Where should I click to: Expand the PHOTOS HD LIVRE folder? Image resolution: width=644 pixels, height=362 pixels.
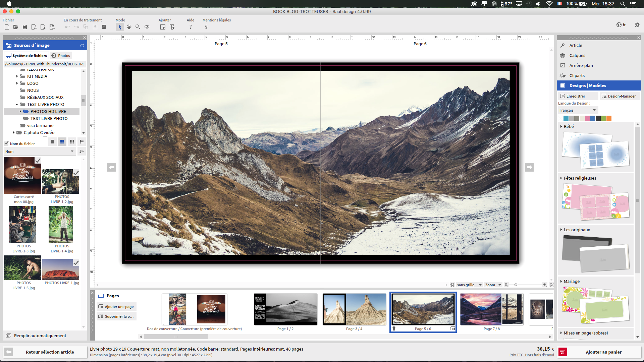click(20, 112)
